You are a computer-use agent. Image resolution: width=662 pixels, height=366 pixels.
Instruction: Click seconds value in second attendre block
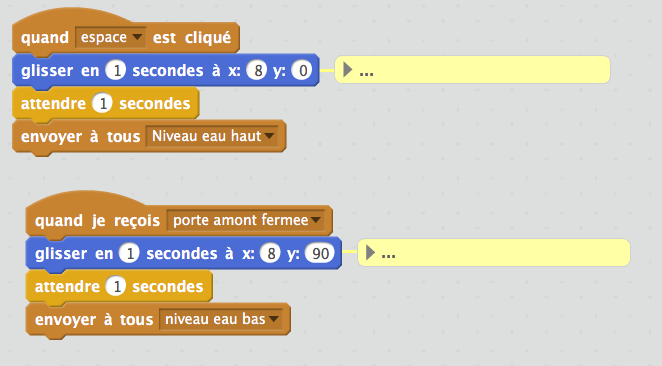116,287
